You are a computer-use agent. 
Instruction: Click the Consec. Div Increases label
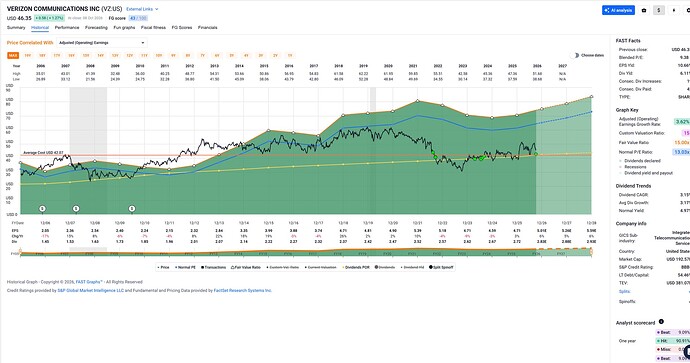tap(640, 81)
